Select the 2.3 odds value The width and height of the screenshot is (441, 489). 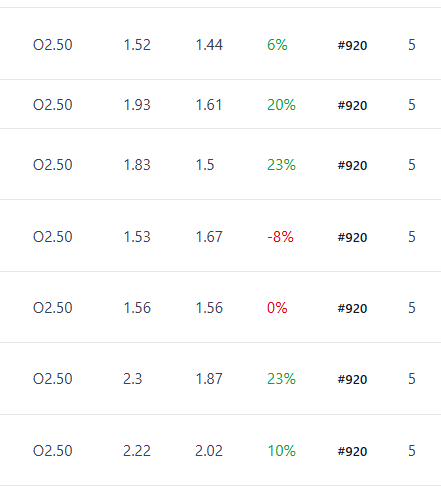coord(133,379)
